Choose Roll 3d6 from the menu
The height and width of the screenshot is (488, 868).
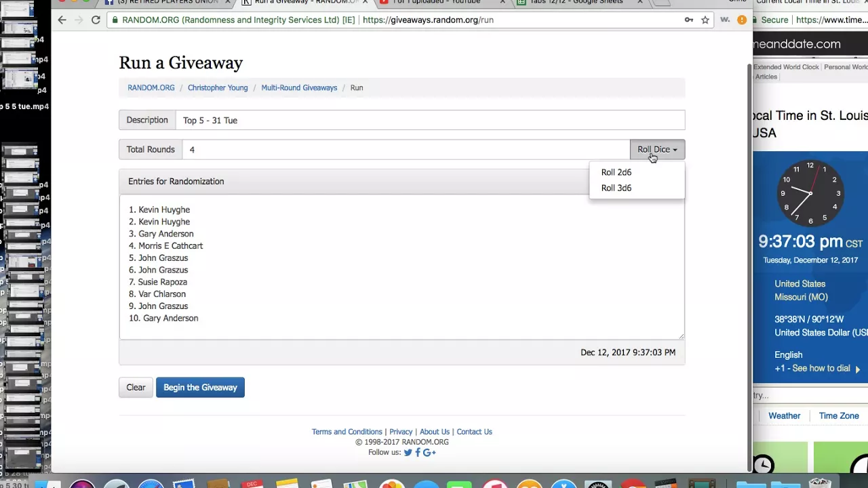coord(616,188)
